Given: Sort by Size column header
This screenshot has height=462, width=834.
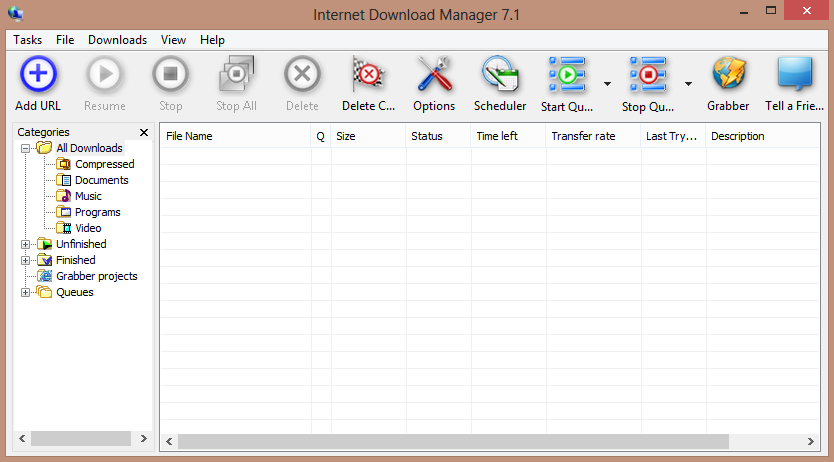Looking at the screenshot, I should pos(368,136).
